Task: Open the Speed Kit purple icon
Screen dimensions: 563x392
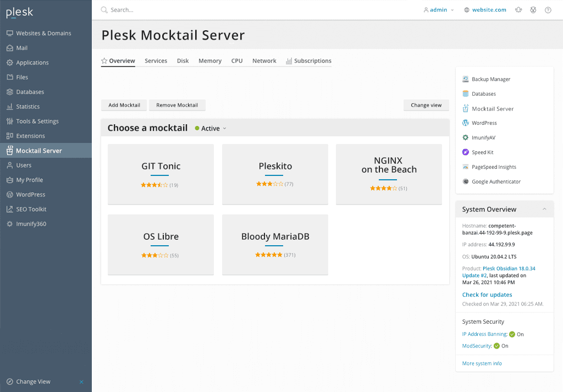Action: tap(465, 152)
